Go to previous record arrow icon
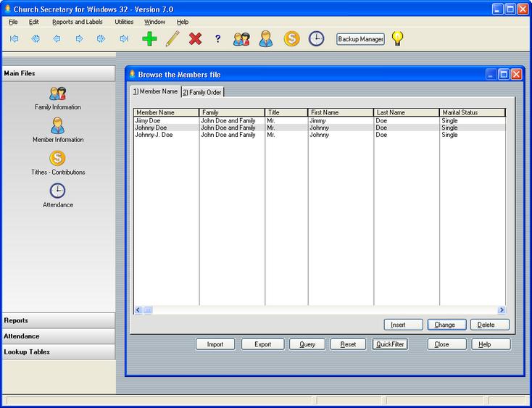This screenshot has width=532, height=408. click(x=57, y=38)
